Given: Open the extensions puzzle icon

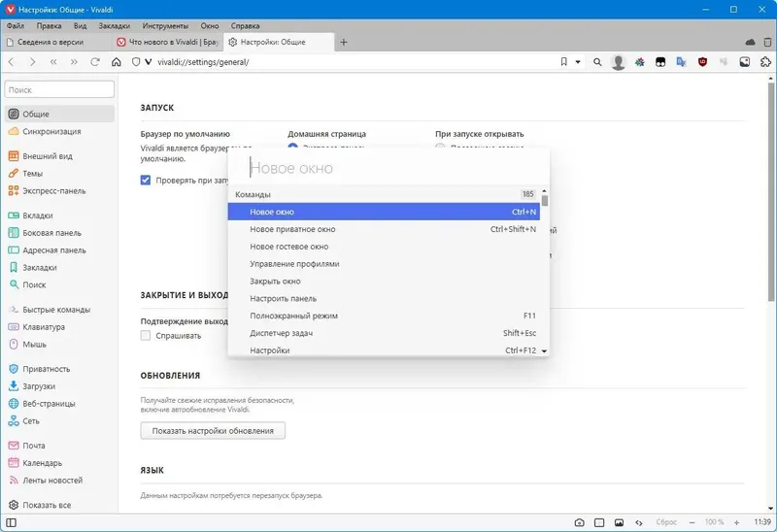Looking at the screenshot, I should [x=765, y=62].
